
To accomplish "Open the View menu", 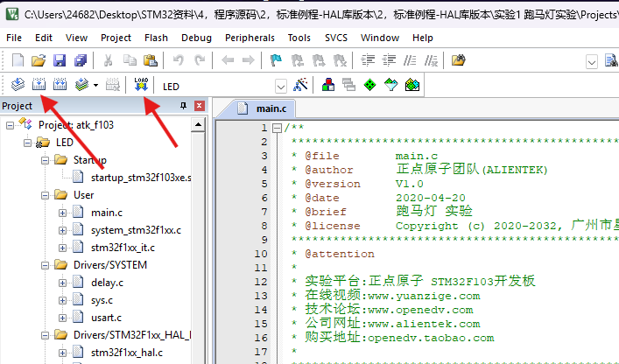I will (x=76, y=38).
